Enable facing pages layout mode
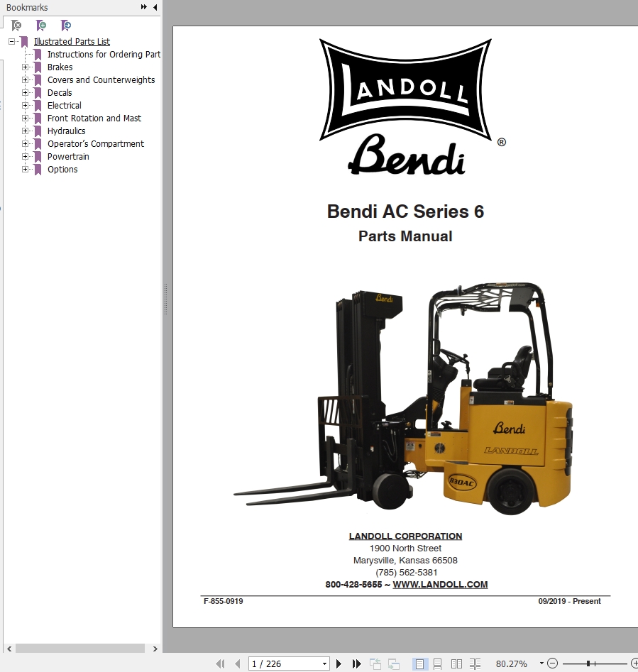638x672 pixels. [456, 664]
